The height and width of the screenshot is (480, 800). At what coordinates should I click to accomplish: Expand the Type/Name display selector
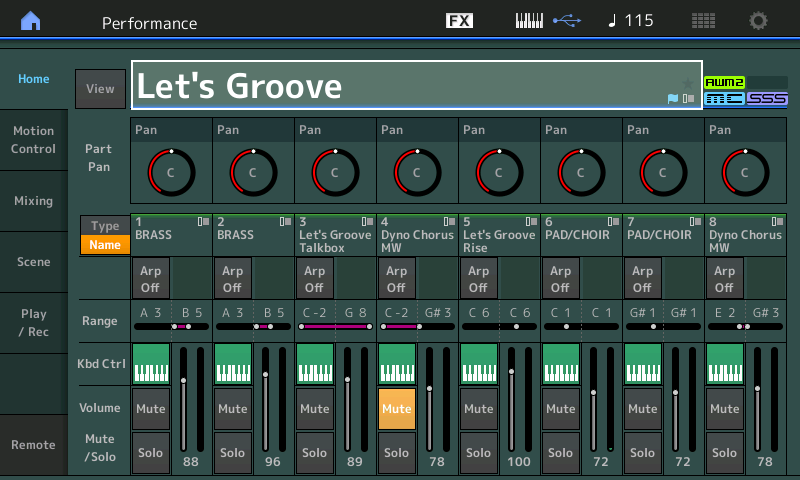click(x=105, y=235)
